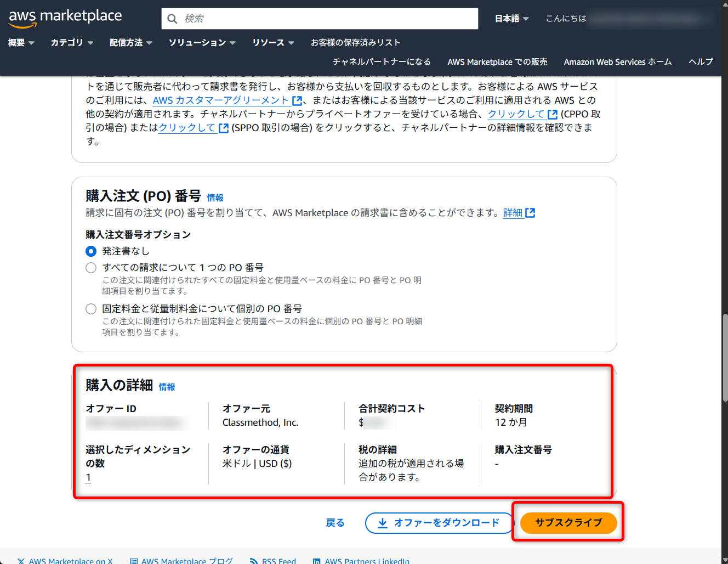Click the 合計契約コスト label
Image resolution: width=728 pixels, height=564 pixels.
coord(392,409)
